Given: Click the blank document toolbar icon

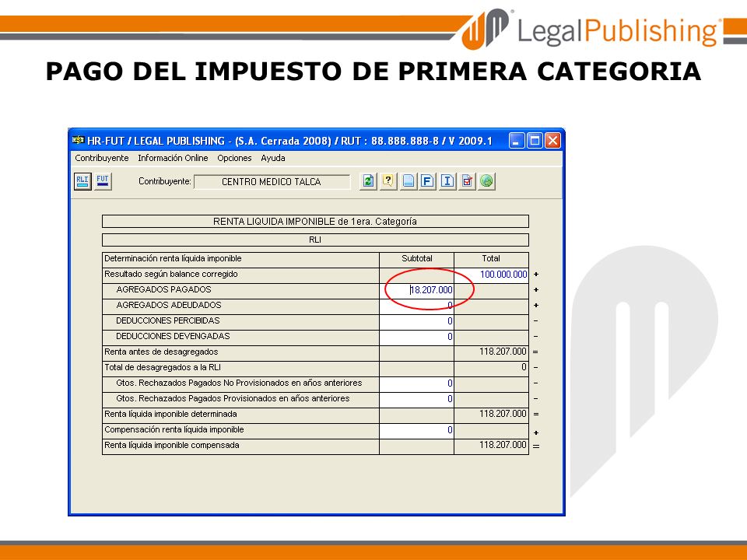Looking at the screenshot, I should pyautogui.click(x=408, y=181).
